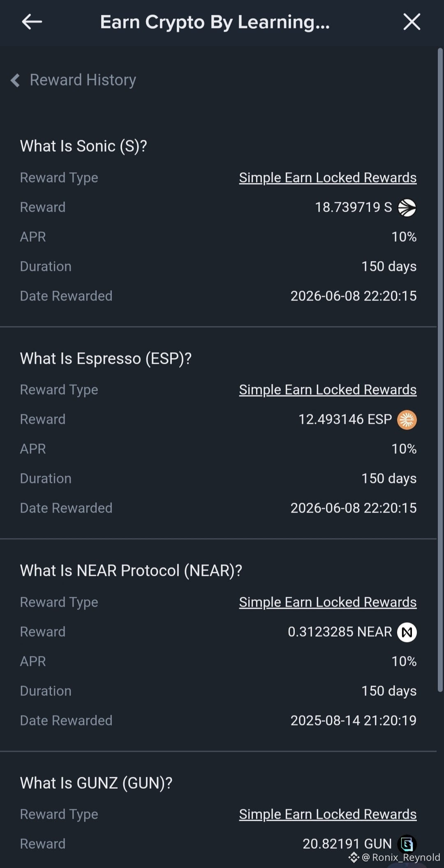Click the 18.739719 S reward amount
Viewport: 444px width, 868px height.
click(x=353, y=207)
